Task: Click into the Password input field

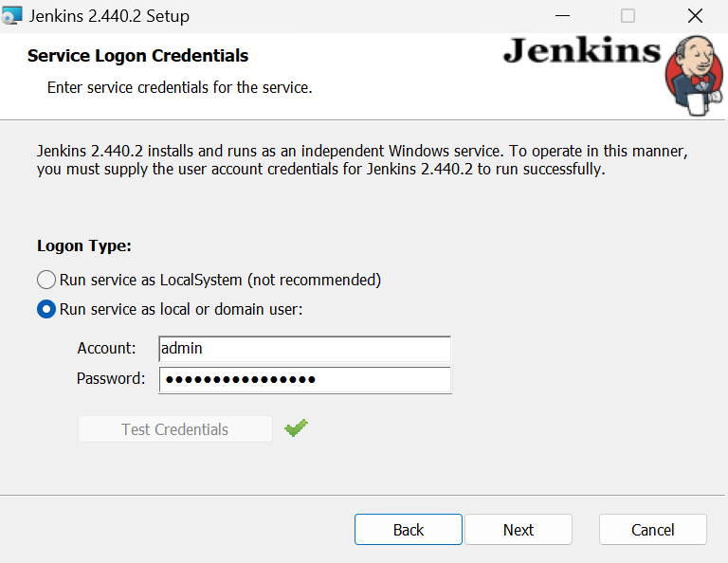Action: tap(304, 380)
